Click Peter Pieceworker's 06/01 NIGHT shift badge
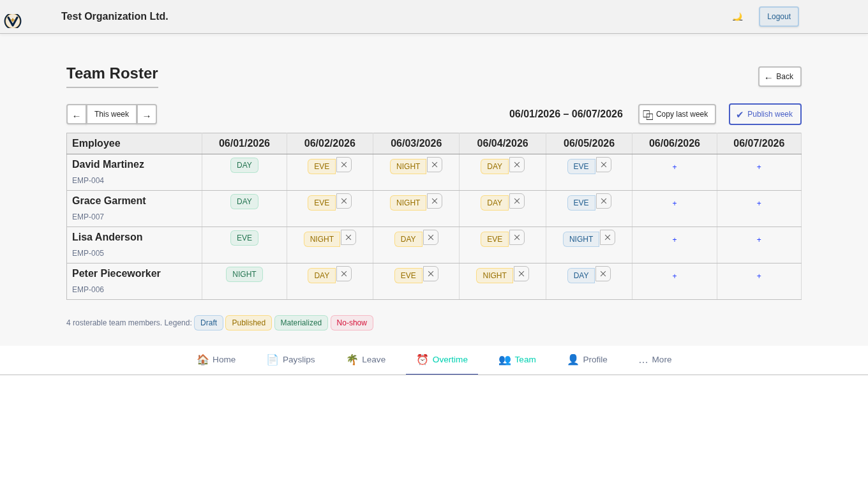Image resolution: width=868 pixels, height=490 pixels. [244, 274]
